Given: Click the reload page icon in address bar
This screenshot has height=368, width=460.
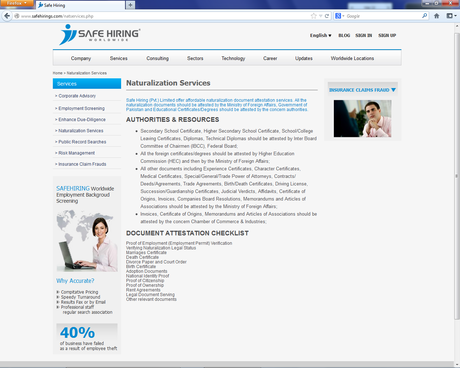Looking at the screenshot, I should point(327,16).
